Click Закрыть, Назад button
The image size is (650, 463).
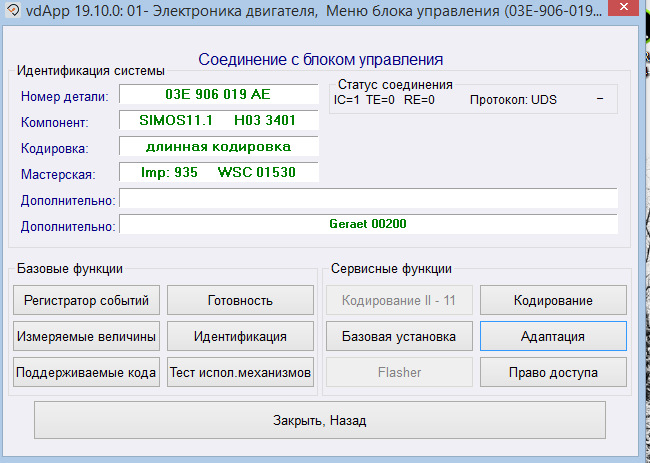pos(320,420)
